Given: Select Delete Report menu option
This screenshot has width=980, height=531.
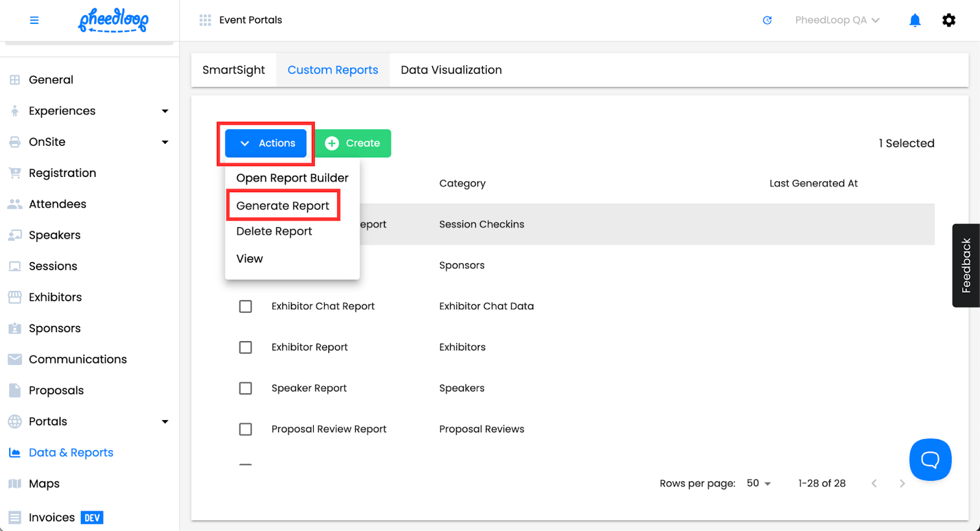Looking at the screenshot, I should (x=274, y=232).
